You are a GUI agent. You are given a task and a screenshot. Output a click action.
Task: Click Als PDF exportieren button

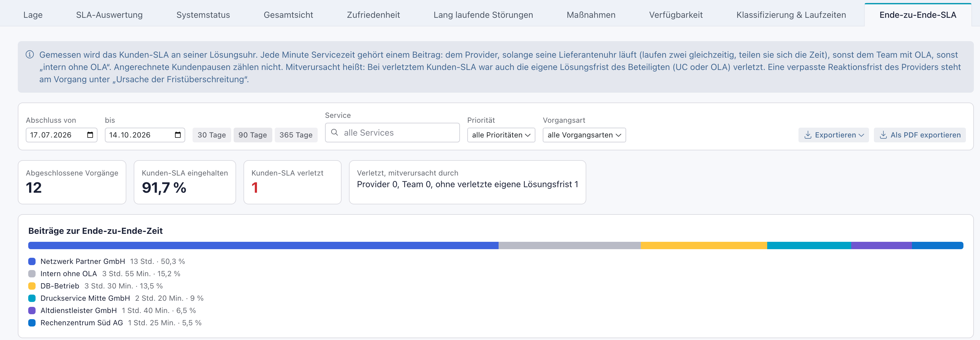tap(920, 135)
